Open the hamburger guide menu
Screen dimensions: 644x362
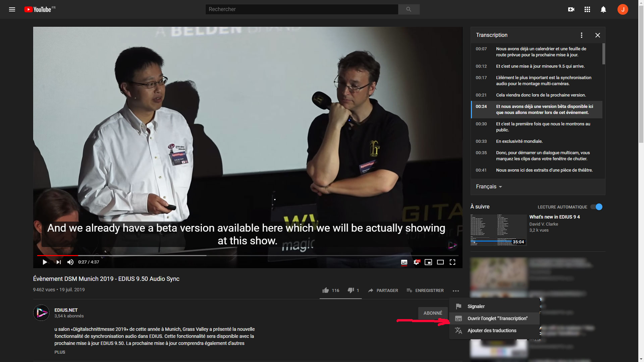(x=12, y=9)
